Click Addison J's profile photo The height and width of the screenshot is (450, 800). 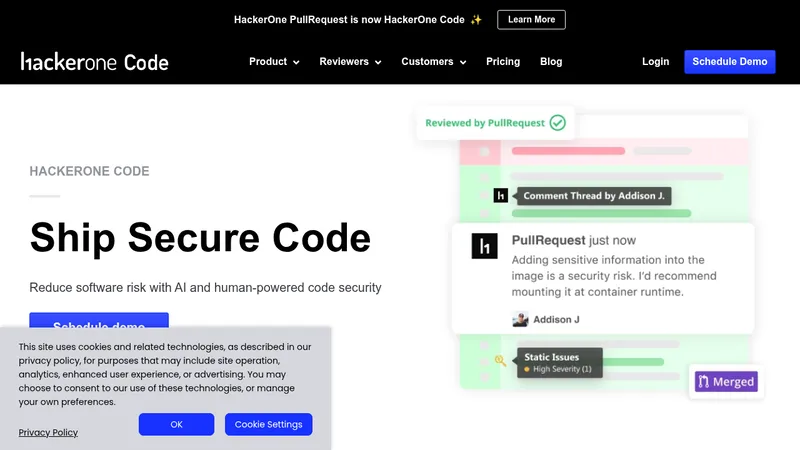pyautogui.click(x=520, y=319)
